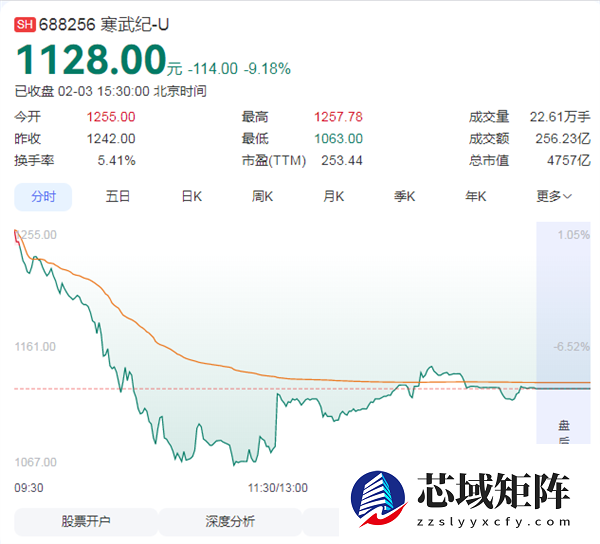This screenshot has height=544, width=600.
Task: Open the 日K chart tab
Action: tap(191, 197)
